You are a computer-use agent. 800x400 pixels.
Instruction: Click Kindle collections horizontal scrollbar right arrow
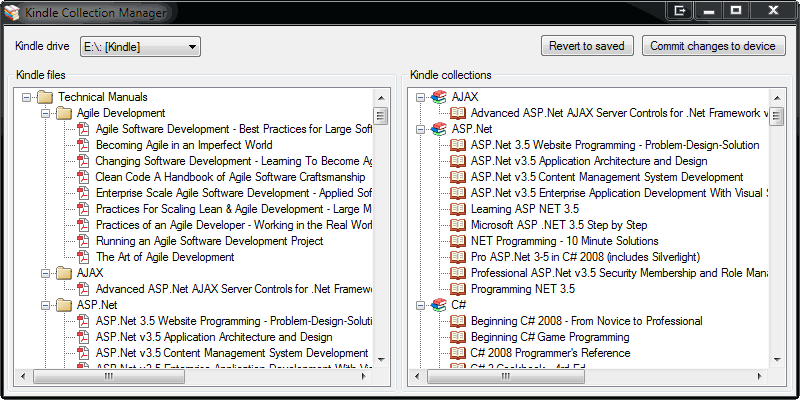[760, 377]
